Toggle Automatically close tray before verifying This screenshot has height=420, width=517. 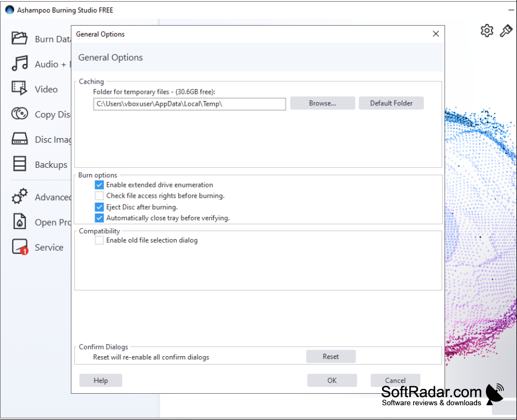(99, 218)
